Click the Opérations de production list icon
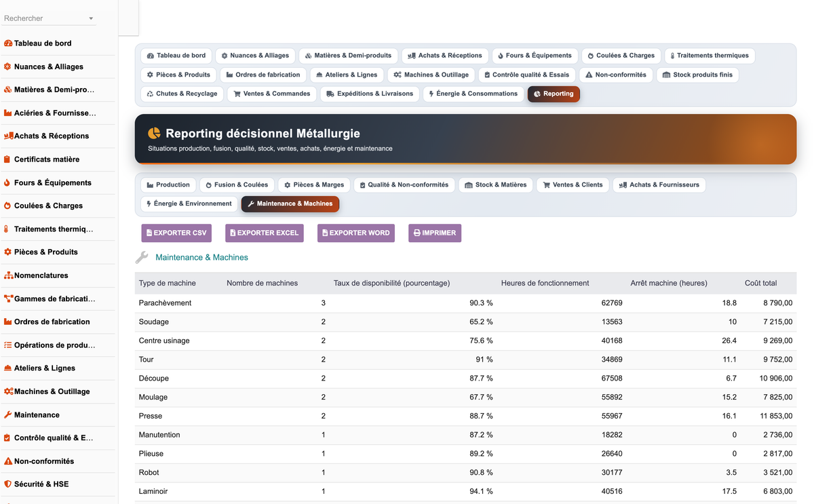 [8, 345]
